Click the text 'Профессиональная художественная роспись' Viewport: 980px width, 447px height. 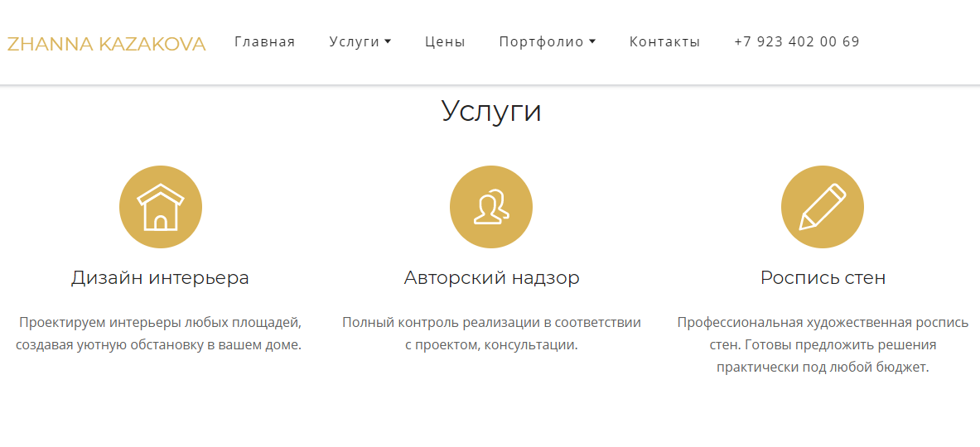pos(823,323)
